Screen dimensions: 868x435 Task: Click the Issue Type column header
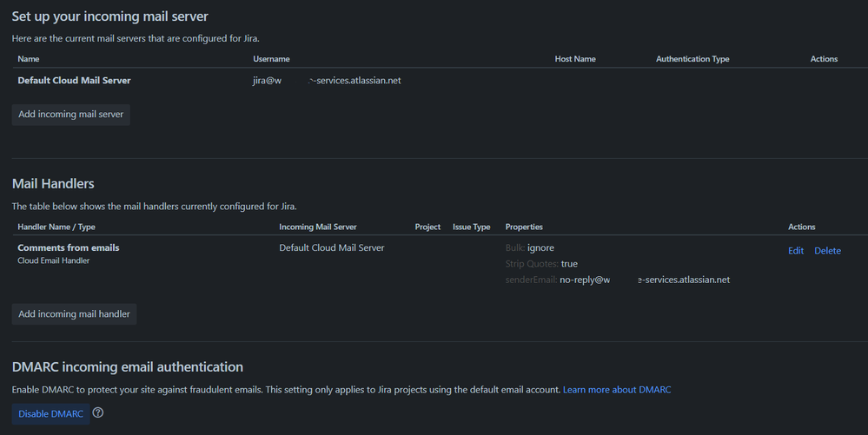tap(471, 227)
